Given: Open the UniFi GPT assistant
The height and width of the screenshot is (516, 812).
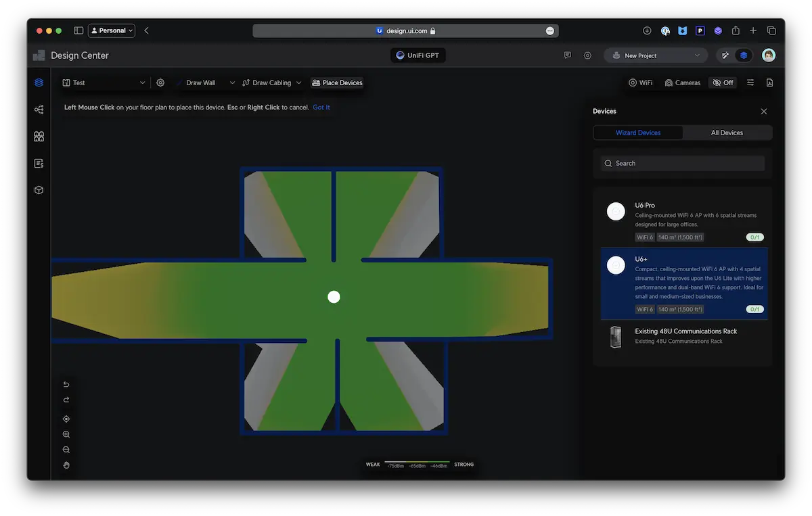Looking at the screenshot, I should click(x=418, y=55).
